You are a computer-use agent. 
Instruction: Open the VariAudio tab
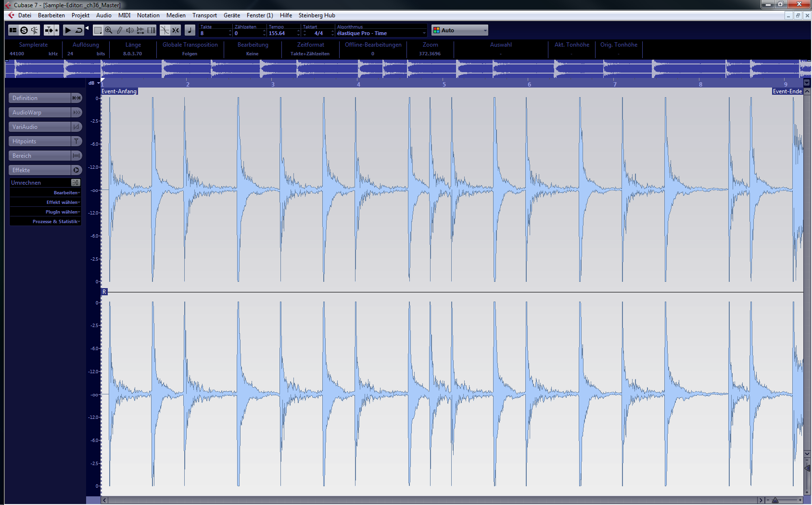coord(39,127)
